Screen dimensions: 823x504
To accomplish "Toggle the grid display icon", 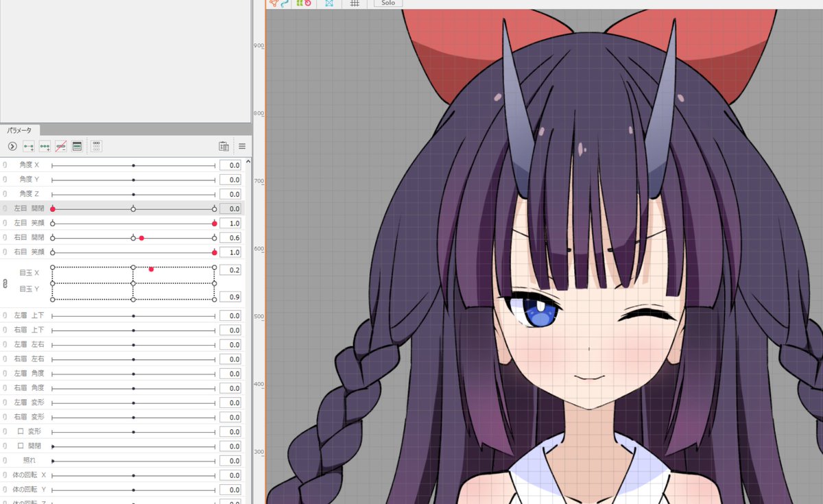I will pyautogui.click(x=355, y=3).
